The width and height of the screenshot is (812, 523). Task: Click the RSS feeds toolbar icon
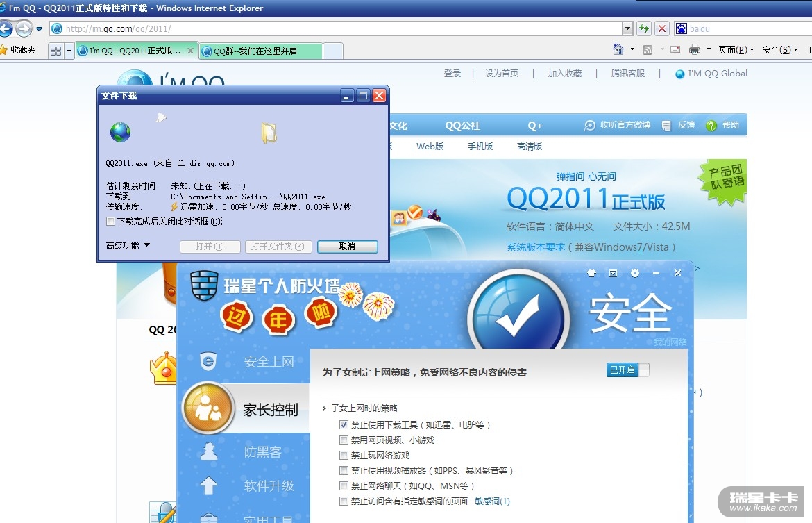pos(648,50)
